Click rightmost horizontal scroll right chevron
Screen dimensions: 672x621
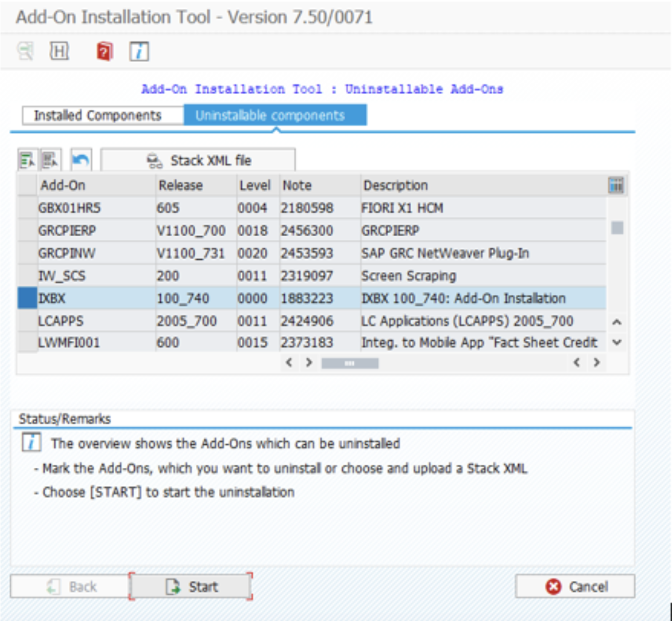point(597,362)
